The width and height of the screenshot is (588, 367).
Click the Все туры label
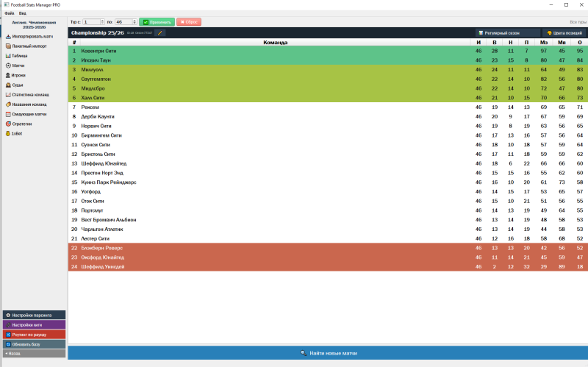coord(578,22)
